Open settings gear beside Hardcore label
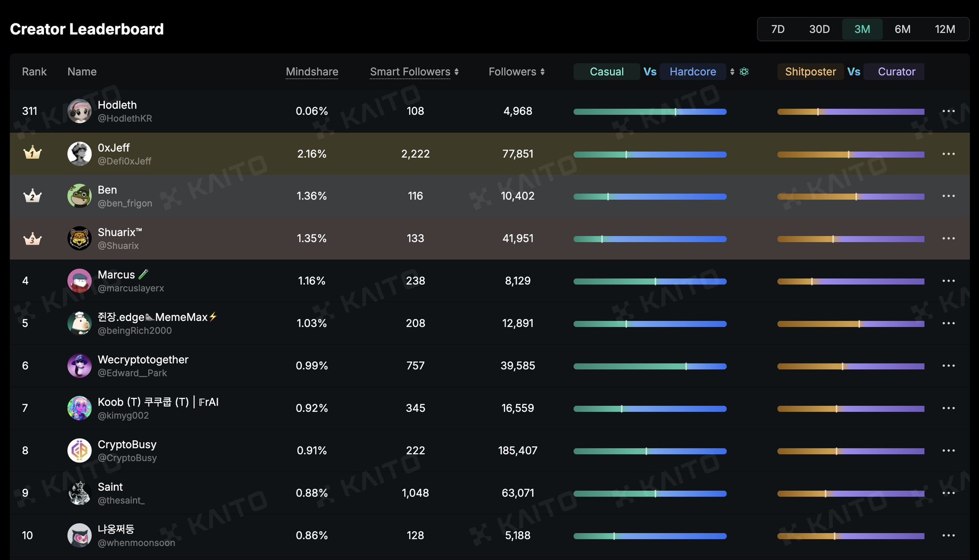The width and height of the screenshot is (979, 560). [x=744, y=72]
